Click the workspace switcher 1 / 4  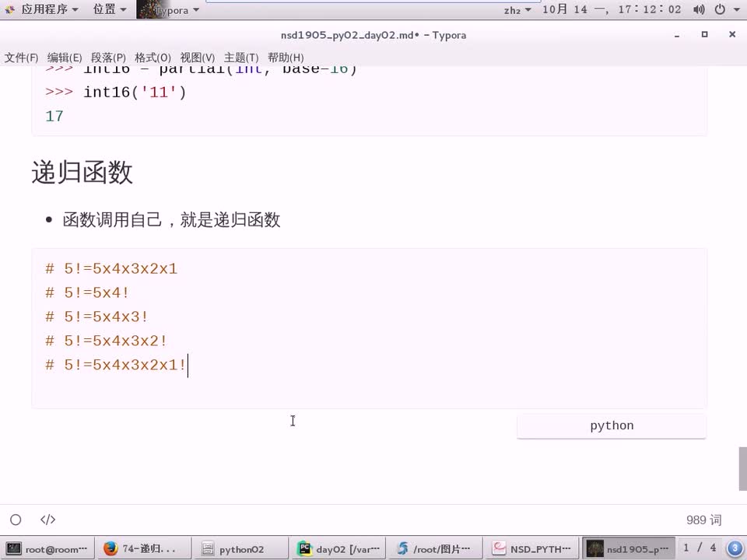pos(700,548)
